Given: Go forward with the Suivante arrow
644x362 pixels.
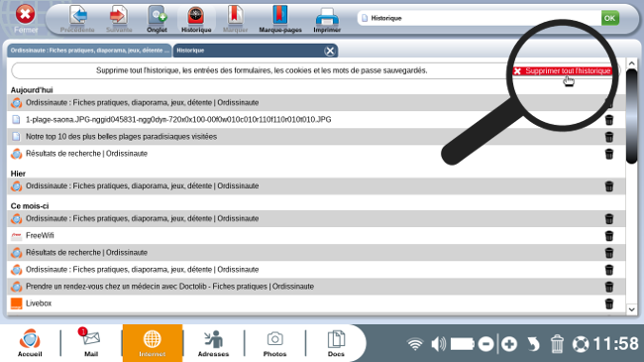Looking at the screenshot, I should (x=119, y=19).
